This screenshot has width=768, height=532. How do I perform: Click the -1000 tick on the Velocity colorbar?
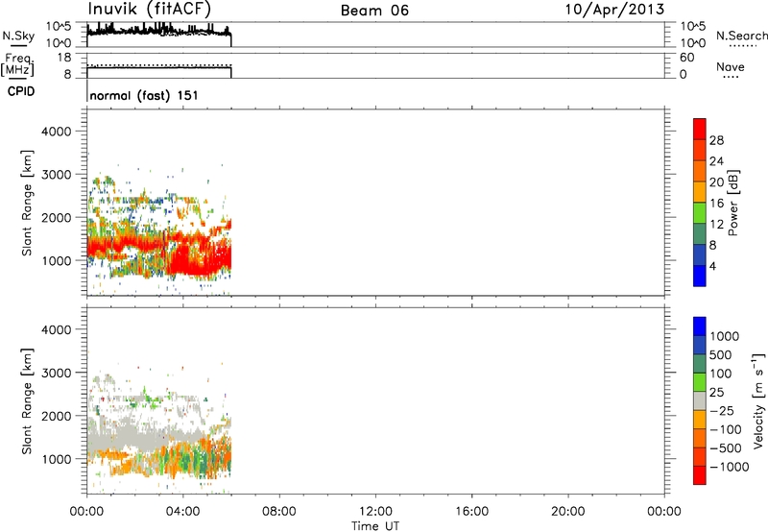(x=729, y=467)
